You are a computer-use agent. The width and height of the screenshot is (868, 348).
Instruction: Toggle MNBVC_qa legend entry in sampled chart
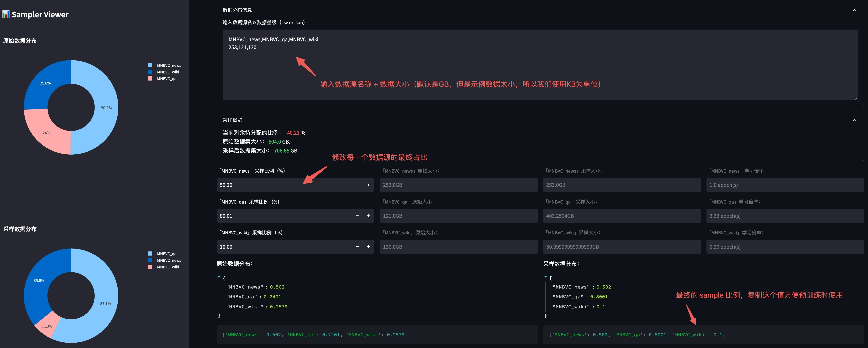coord(166,254)
